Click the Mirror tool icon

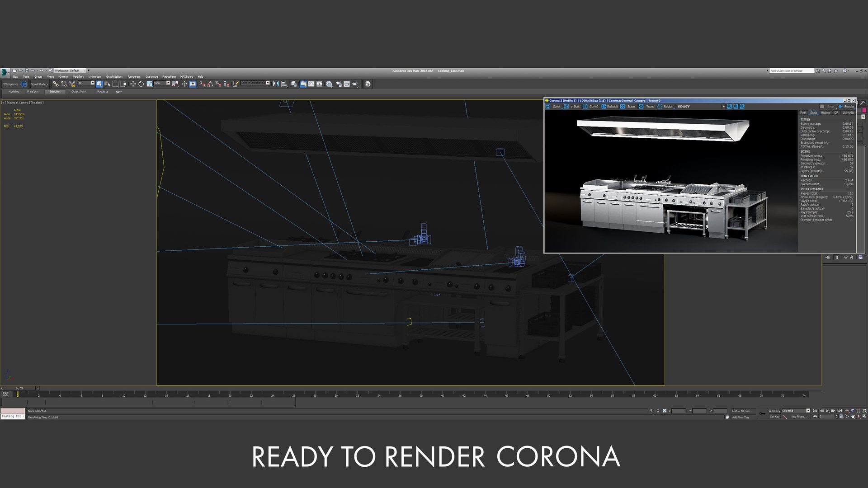coord(276,84)
